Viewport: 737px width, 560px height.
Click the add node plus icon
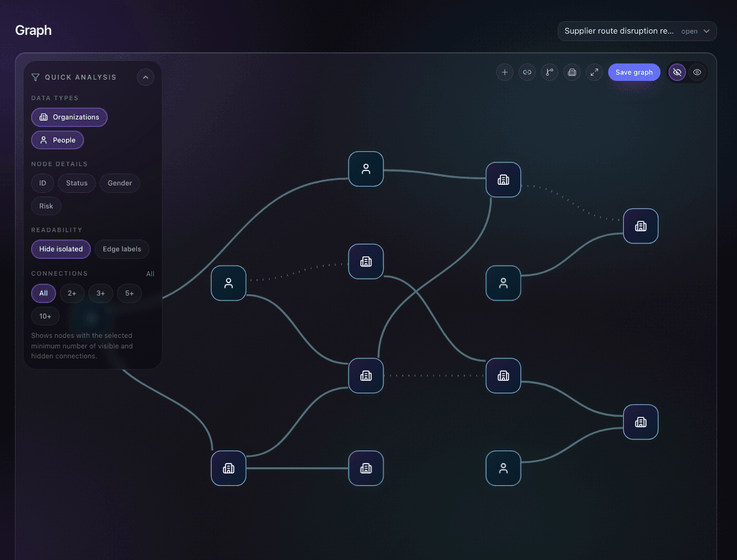504,72
